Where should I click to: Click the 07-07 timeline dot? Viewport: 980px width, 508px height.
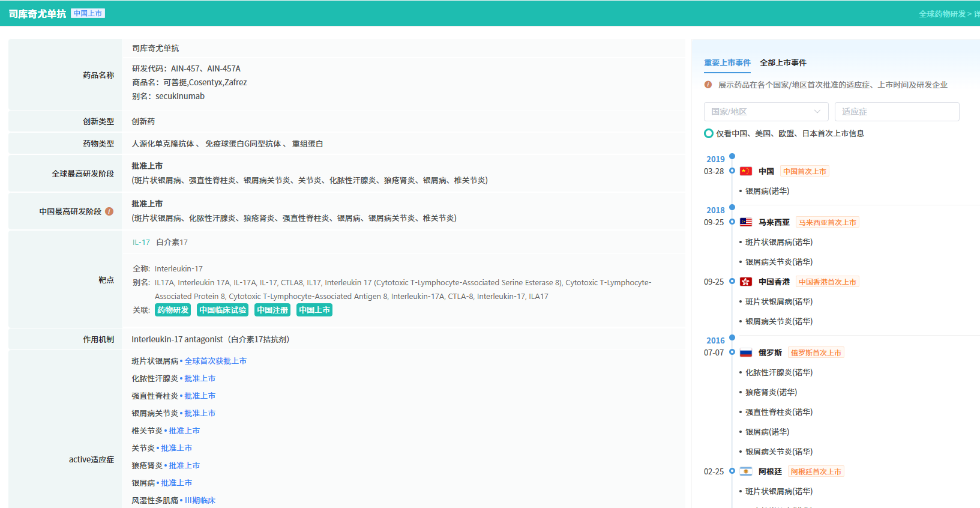(732, 352)
